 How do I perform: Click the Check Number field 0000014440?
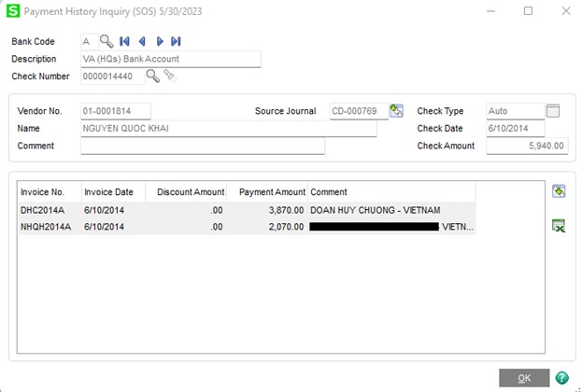click(113, 77)
